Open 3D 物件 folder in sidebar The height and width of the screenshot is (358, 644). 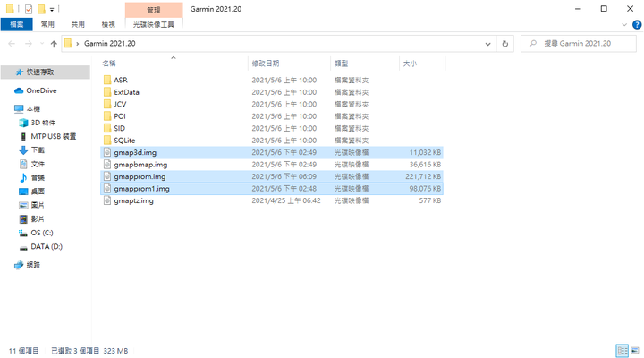[x=43, y=123]
